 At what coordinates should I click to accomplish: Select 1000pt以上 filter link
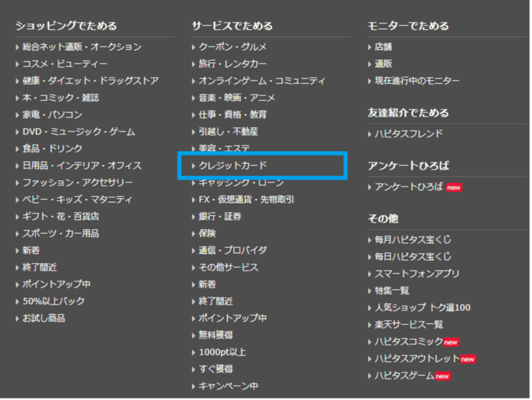click(x=222, y=353)
